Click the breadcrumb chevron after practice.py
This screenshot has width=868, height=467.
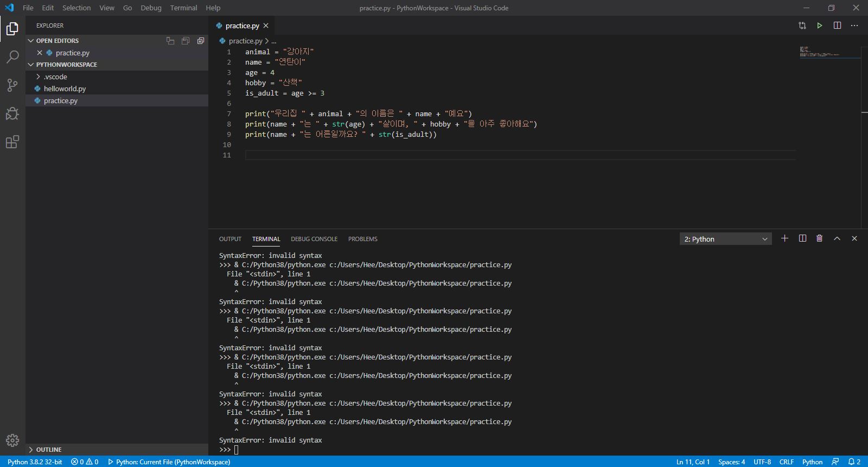(x=267, y=41)
